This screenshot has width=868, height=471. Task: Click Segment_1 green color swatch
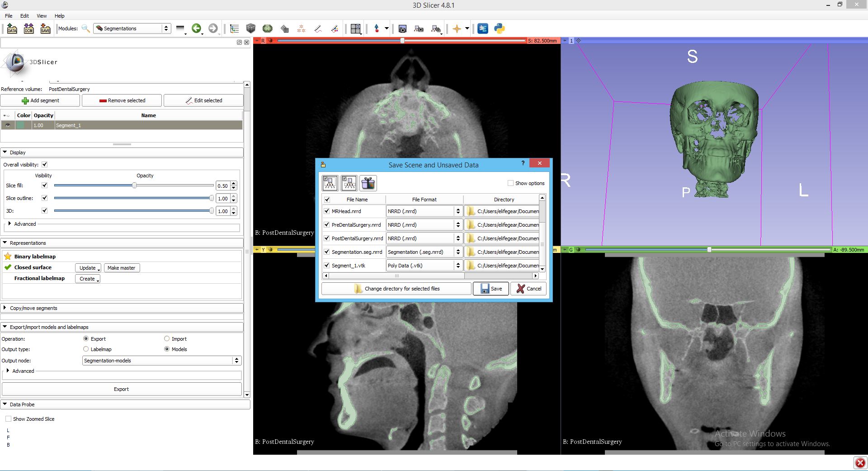pyautogui.click(x=21, y=125)
